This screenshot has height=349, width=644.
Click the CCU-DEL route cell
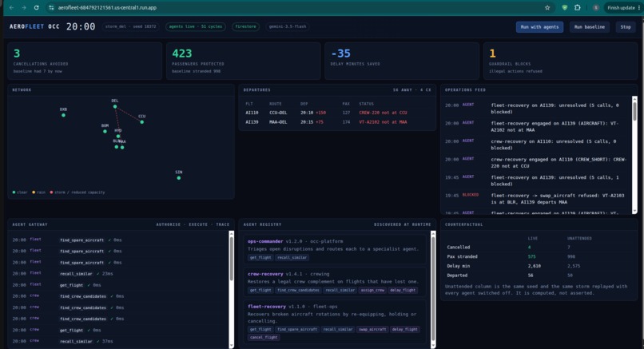(278, 113)
